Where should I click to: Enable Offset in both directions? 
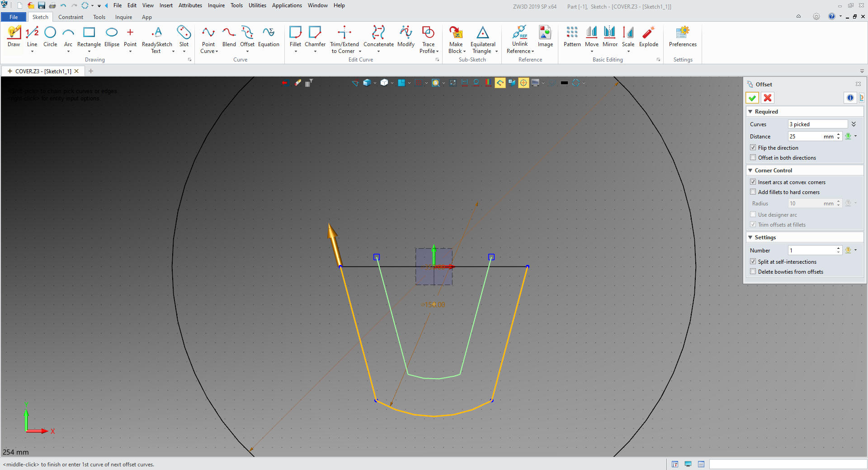(753, 157)
